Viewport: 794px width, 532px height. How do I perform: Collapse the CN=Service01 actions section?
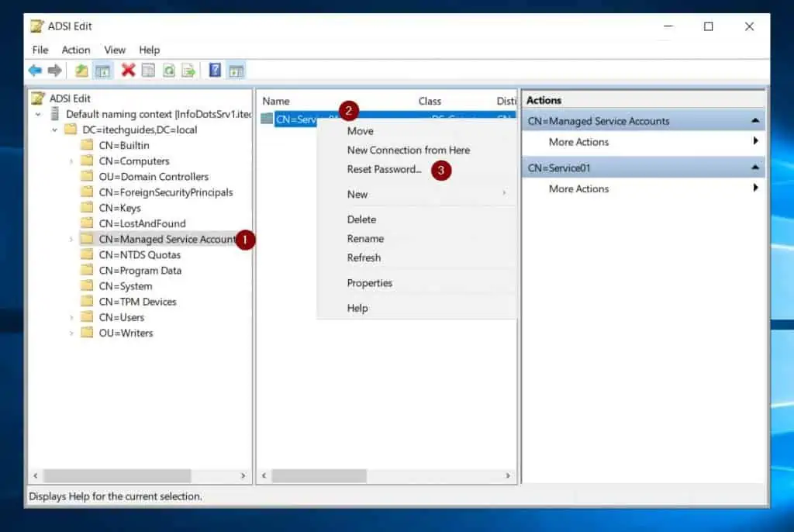[x=754, y=167]
